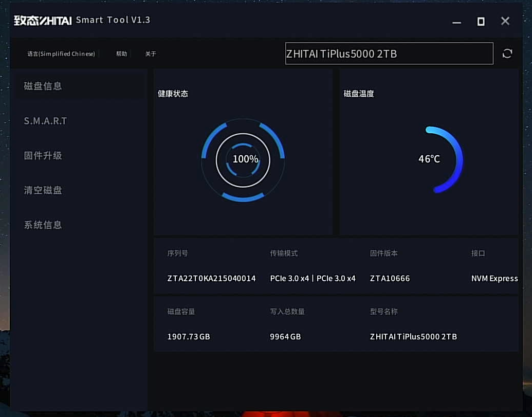Click the ZHITAI logo in title bar
This screenshot has height=417, width=532.
pyautogui.click(x=43, y=21)
